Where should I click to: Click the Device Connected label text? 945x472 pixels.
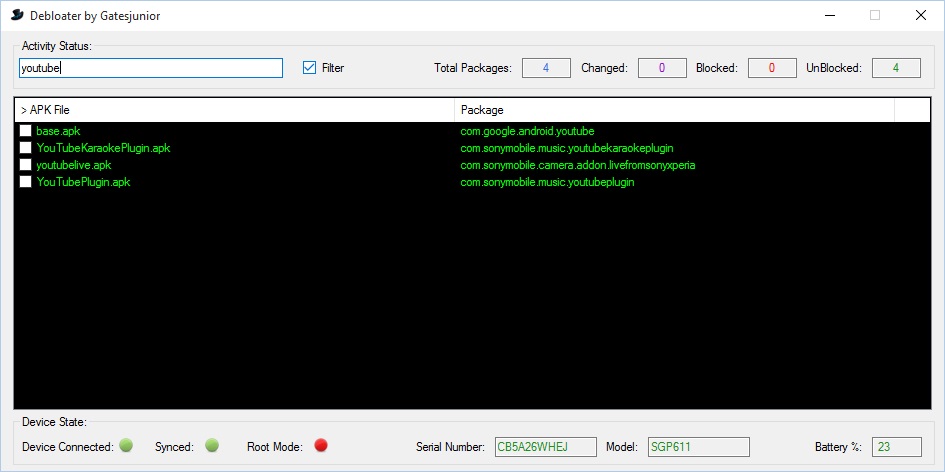coord(68,447)
